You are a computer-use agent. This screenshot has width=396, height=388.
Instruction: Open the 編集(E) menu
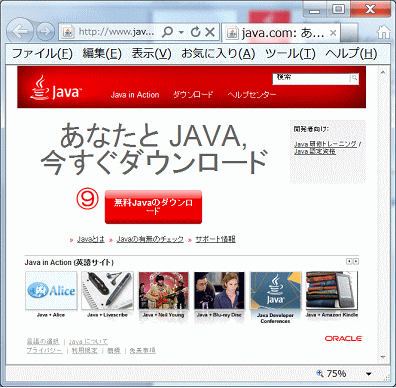point(102,53)
